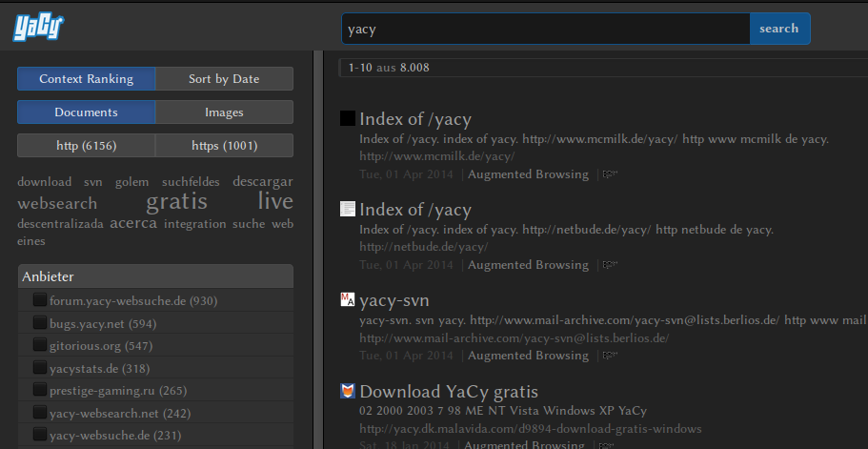Image resolution: width=868 pixels, height=449 pixels.
Task: Open the yacy.dk.malavida.com URL link
Action: point(531,429)
